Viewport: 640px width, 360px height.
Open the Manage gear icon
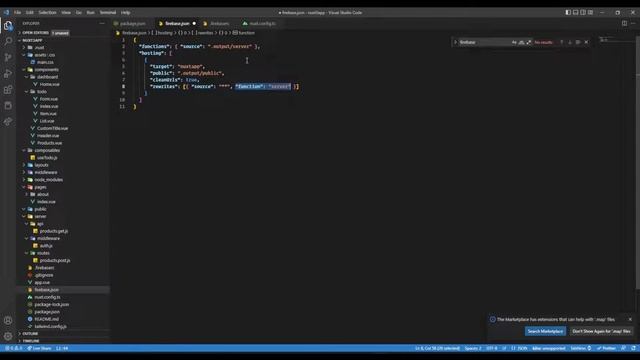8,336
